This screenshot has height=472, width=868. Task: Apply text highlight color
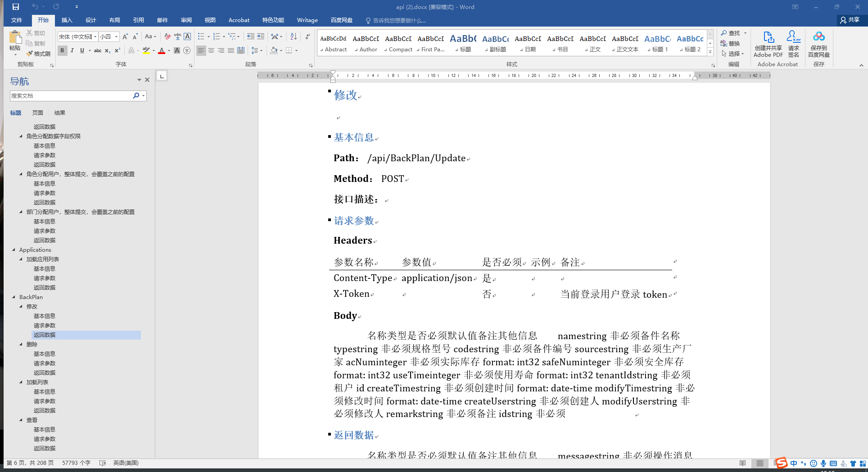(146, 50)
